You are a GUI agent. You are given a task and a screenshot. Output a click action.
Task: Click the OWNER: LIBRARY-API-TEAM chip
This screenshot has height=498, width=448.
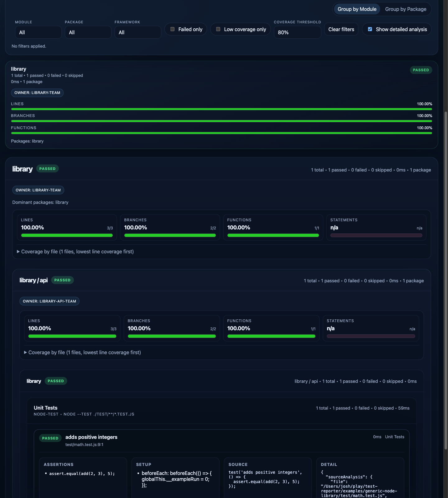pos(49,301)
